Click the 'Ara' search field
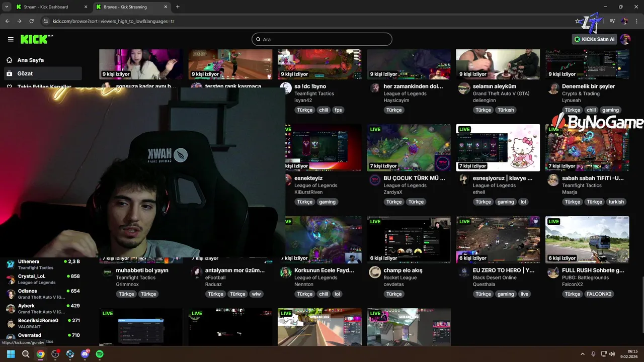The width and height of the screenshot is (644, 362). (322, 39)
